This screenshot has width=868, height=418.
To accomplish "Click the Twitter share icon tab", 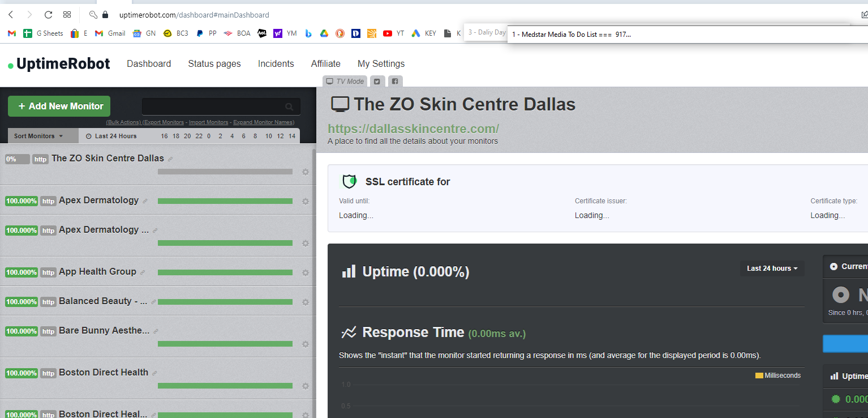I will (377, 81).
